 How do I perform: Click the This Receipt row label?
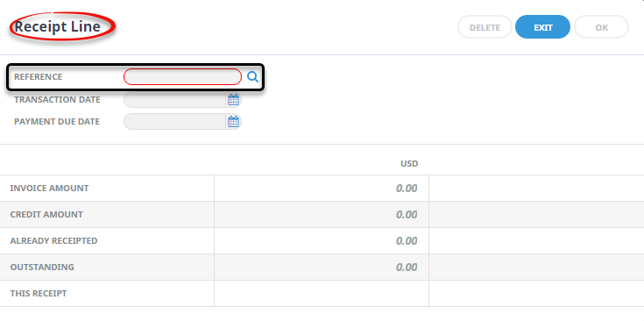[39, 294]
